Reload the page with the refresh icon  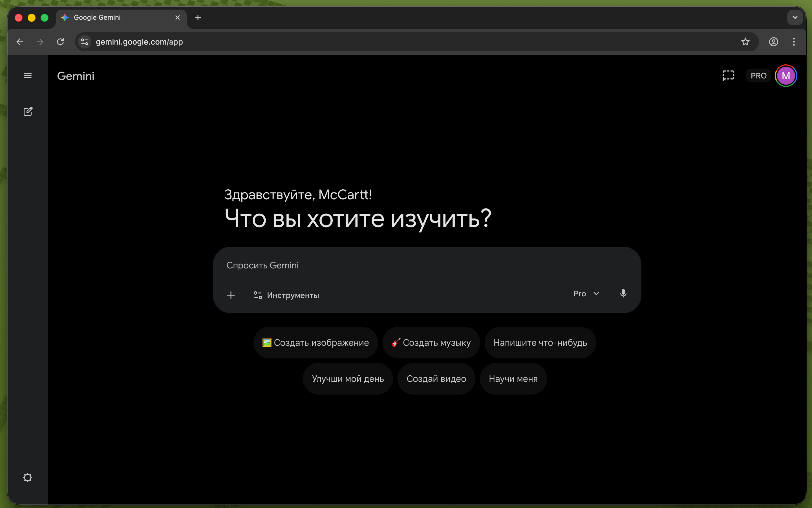point(60,42)
